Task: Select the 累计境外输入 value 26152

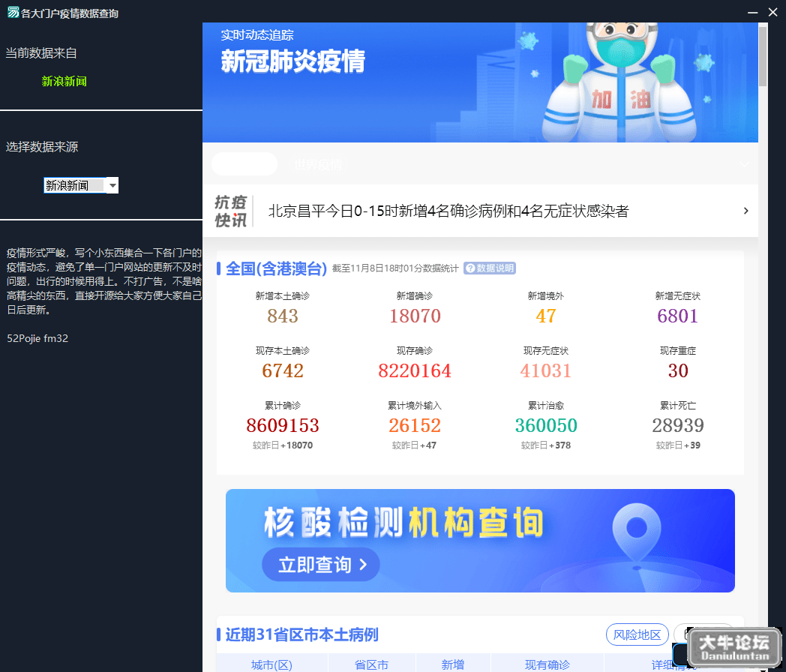Action: tap(415, 425)
